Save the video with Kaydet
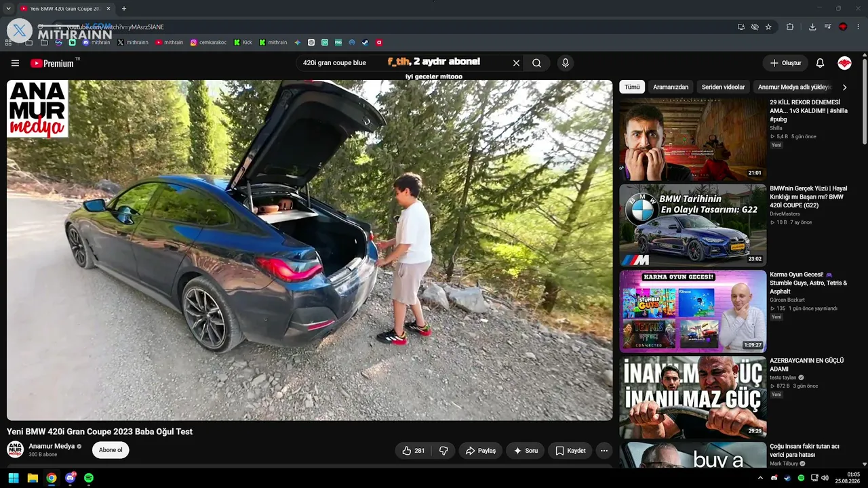The height and width of the screenshot is (488, 868). [570, 451]
